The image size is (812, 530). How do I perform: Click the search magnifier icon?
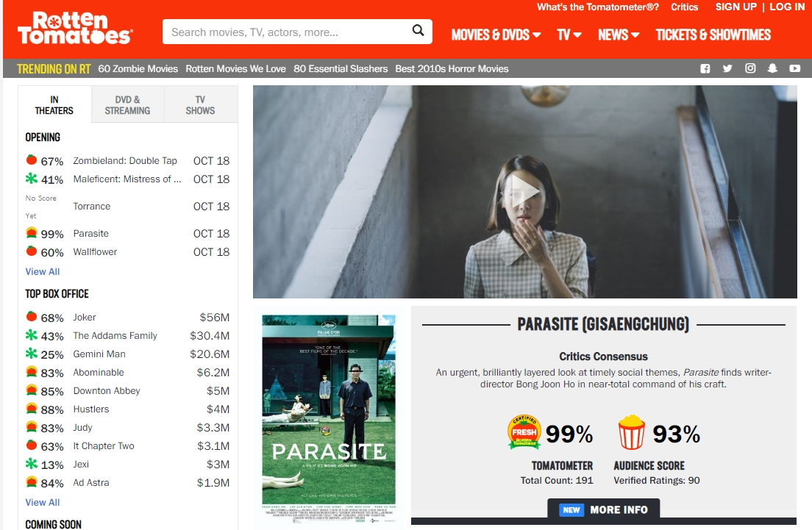tap(418, 31)
